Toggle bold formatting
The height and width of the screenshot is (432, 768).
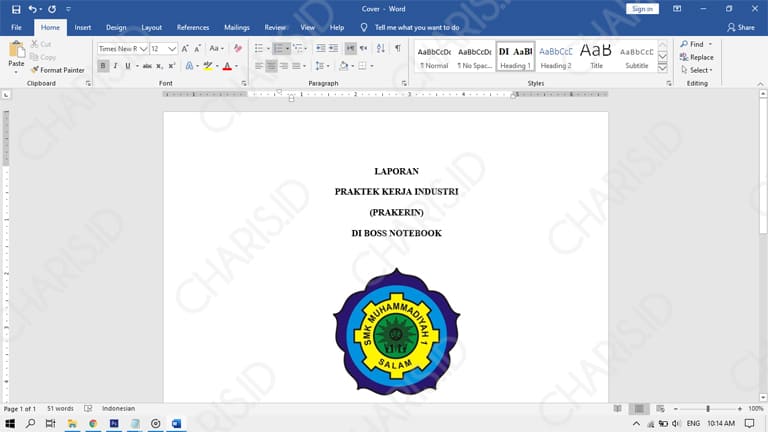click(x=103, y=66)
